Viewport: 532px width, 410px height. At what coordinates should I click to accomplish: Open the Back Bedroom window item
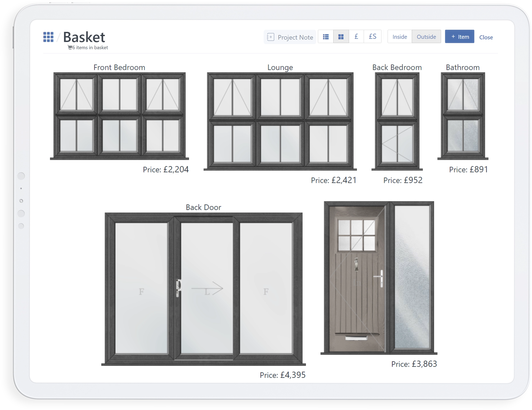tap(397, 121)
